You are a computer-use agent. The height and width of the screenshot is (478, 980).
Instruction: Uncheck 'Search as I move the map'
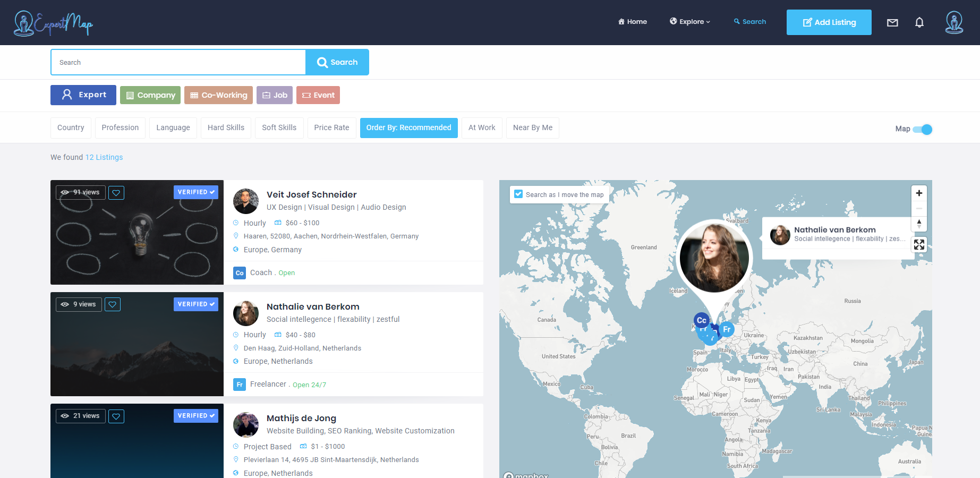tap(518, 194)
